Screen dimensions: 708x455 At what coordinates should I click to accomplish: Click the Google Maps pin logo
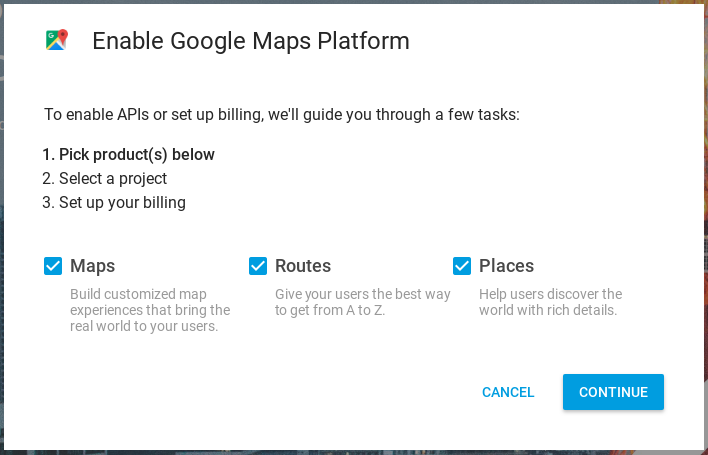[x=56, y=40]
